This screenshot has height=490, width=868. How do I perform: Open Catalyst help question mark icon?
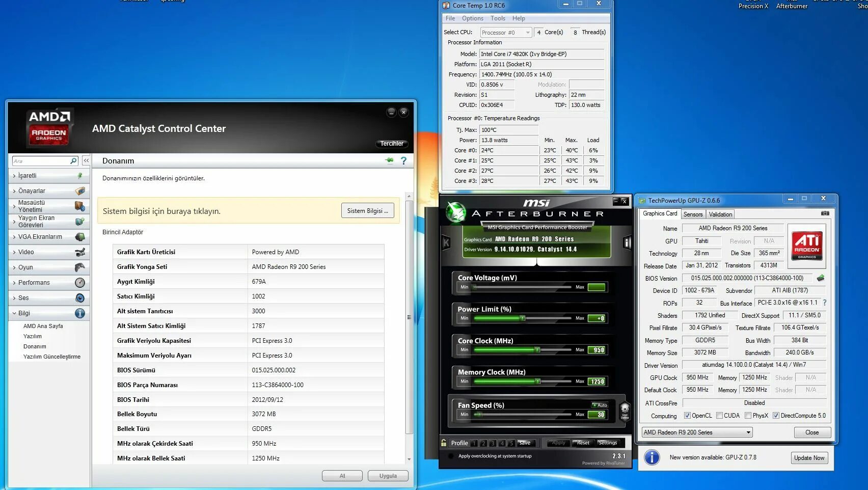[x=403, y=160]
